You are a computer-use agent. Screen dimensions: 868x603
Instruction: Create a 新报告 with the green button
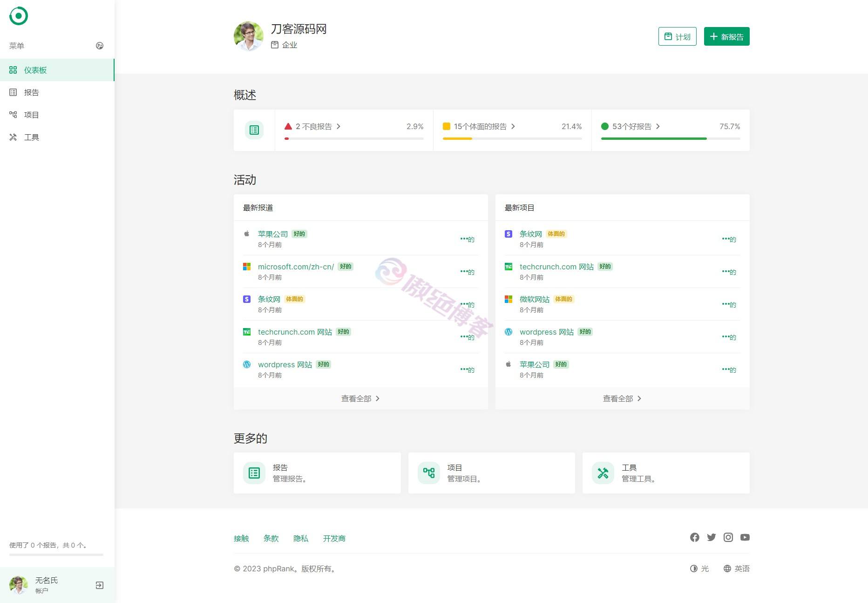tap(727, 36)
